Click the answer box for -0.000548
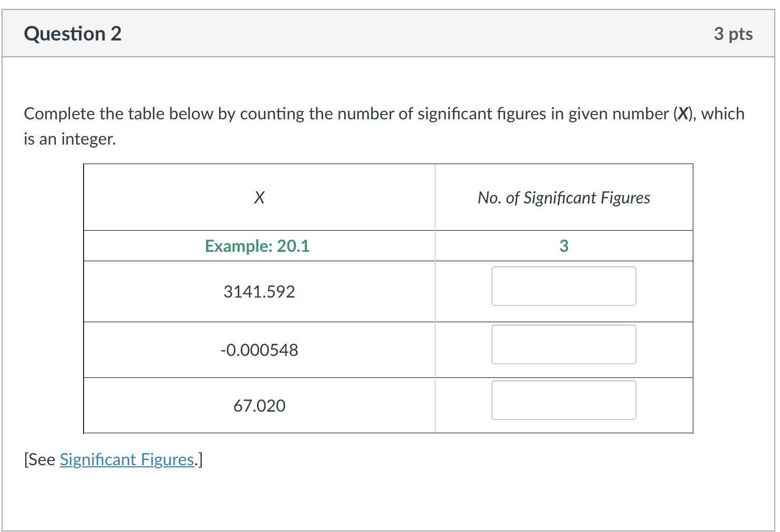 563,344
